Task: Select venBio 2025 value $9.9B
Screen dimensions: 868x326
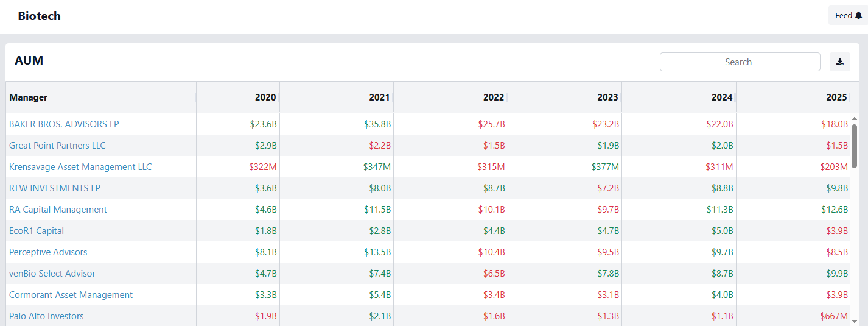Action: tap(837, 273)
